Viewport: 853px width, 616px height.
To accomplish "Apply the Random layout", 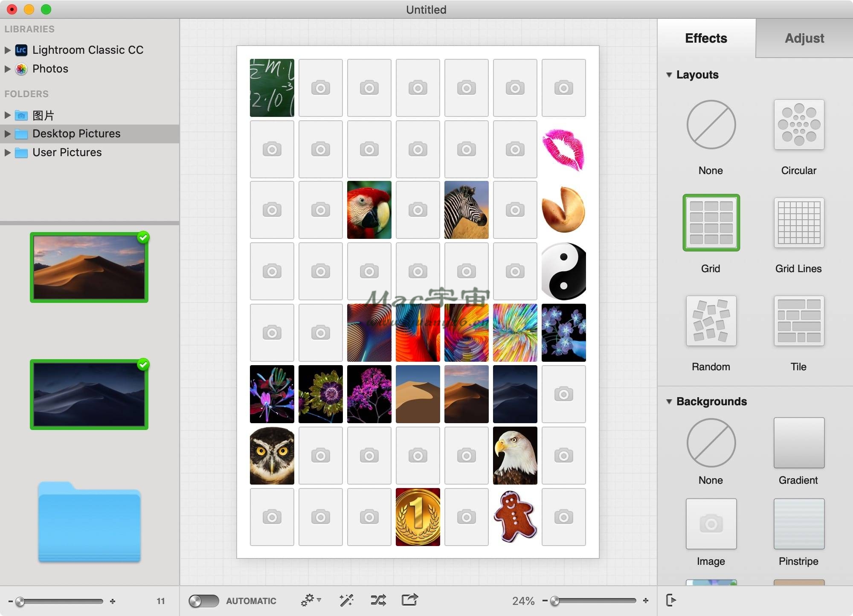I will (x=711, y=321).
